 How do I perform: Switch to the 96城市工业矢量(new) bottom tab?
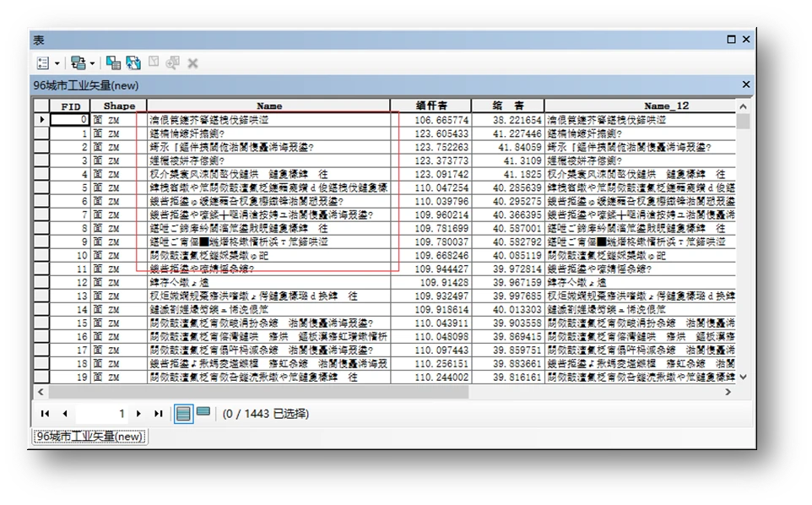click(89, 436)
